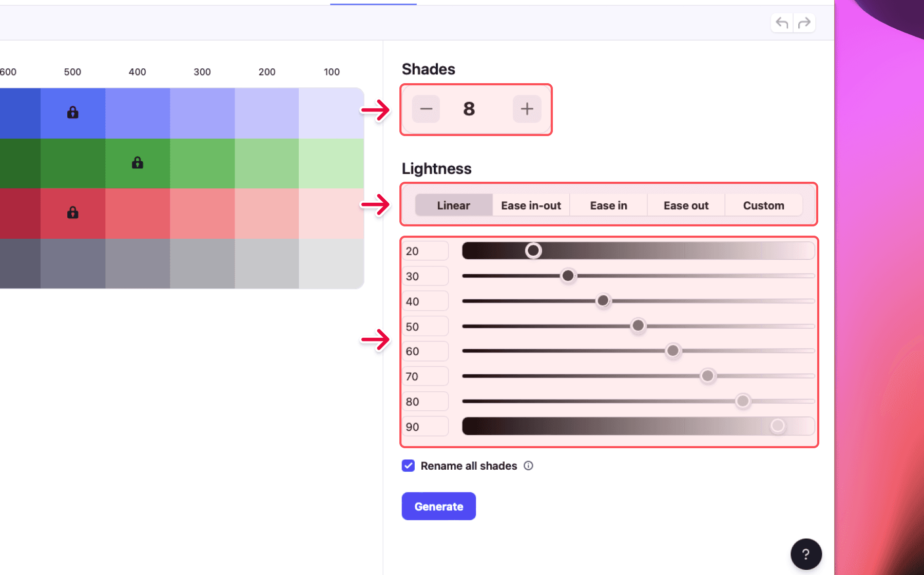Click the info icon beside Rename all shades
The height and width of the screenshot is (575, 924).
click(x=528, y=466)
